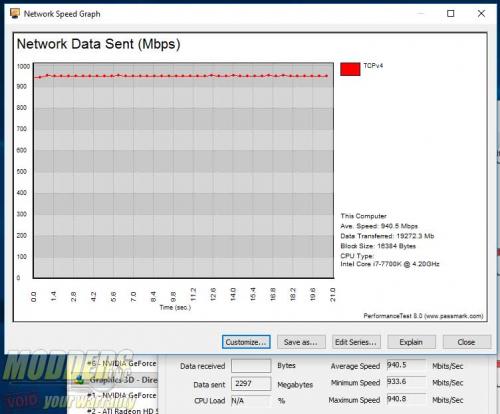This screenshot has height=414, width=500.
Task: Maximize the Network Speed Graph window
Action: pos(451,14)
